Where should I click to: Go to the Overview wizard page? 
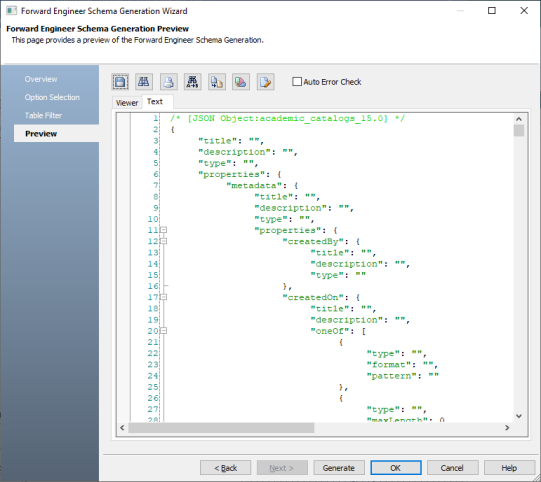click(x=41, y=79)
